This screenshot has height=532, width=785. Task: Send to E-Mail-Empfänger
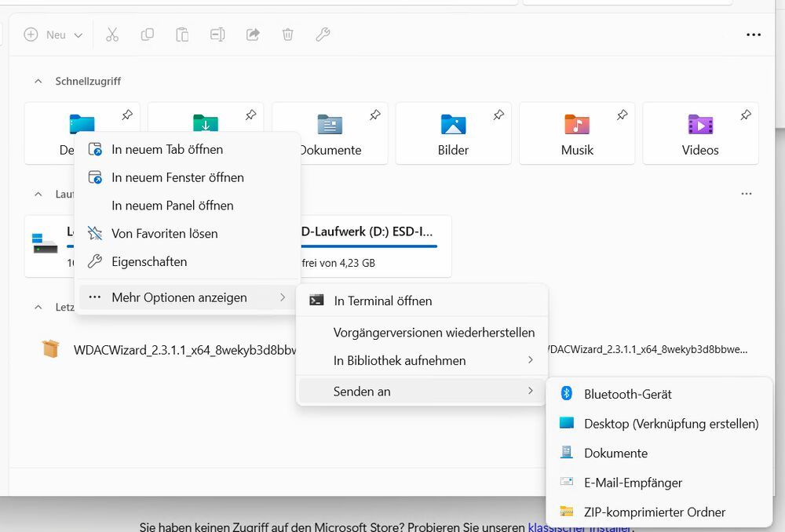click(x=659, y=483)
